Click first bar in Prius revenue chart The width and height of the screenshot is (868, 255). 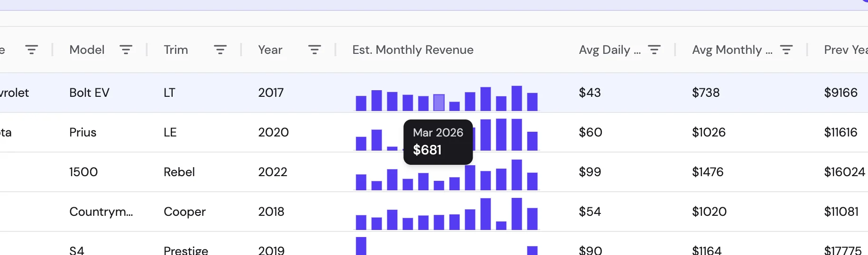point(361,144)
